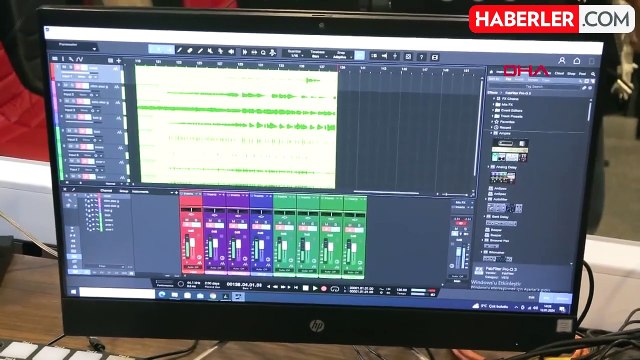
Task: Open the Instruments tab in the console panel
Action: coord(140,191)
